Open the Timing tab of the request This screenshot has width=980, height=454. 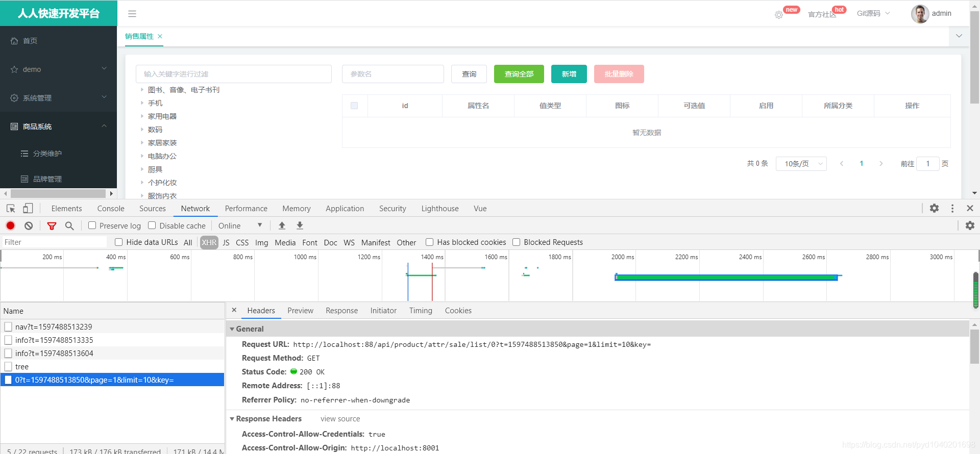[421, 310]
